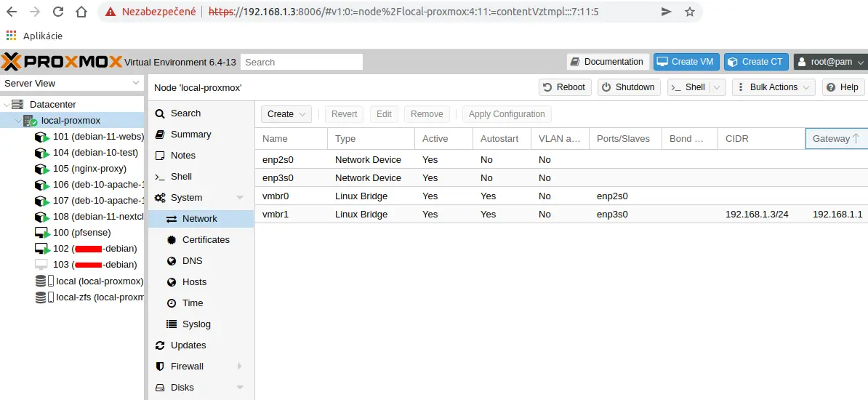Click the browser forward arrow

click(x=34, y=11)
